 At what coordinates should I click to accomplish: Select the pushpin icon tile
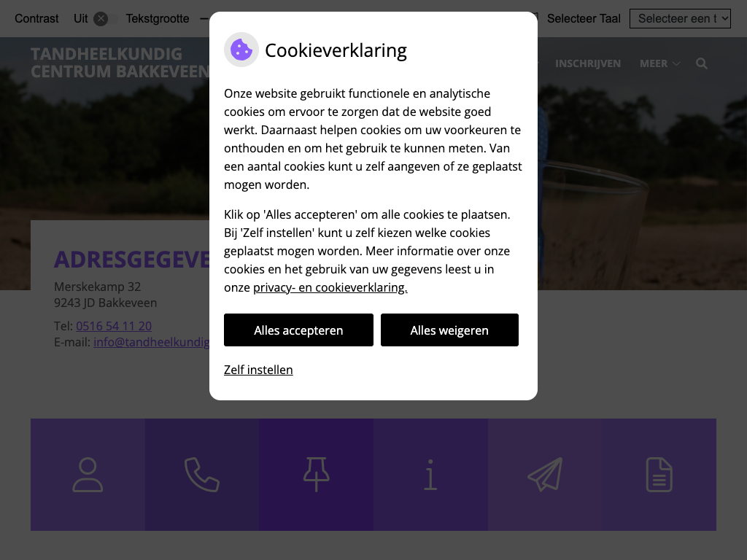point(317,474)
